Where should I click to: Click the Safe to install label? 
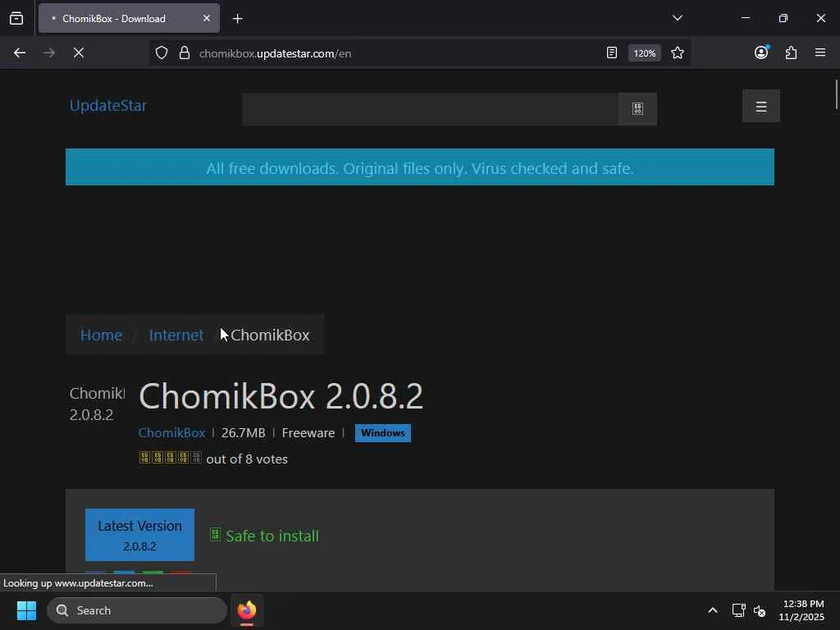tap(272, 536)
